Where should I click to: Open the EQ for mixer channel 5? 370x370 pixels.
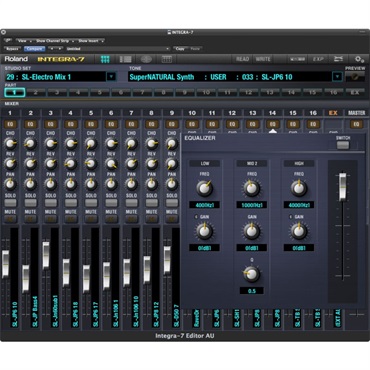(x=91, y=124)
